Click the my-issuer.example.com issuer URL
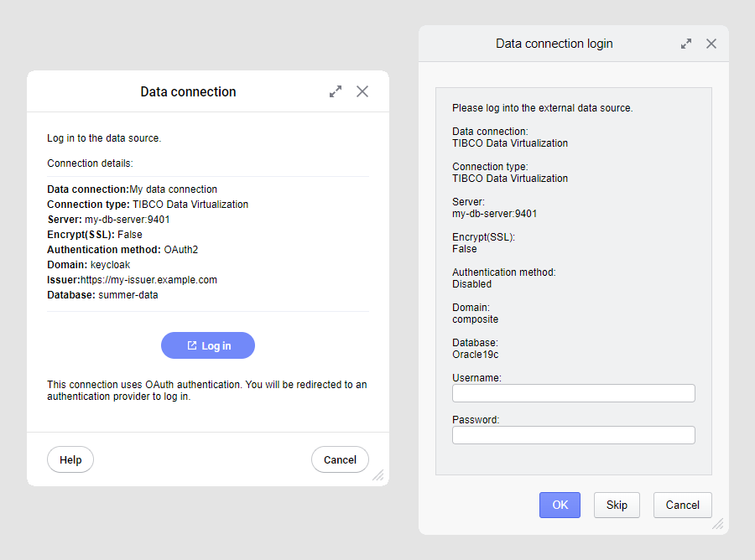 point(149,280)
